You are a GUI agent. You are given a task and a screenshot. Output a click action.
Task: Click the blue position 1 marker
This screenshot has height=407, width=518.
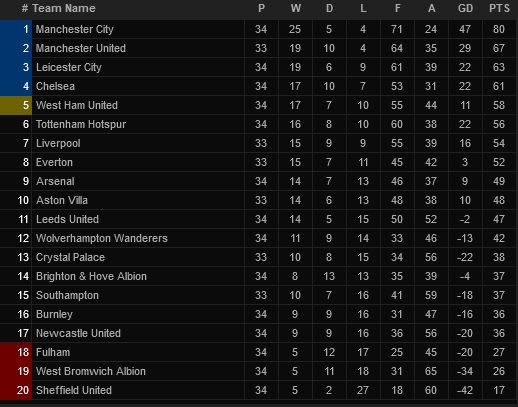coord(16,29)
